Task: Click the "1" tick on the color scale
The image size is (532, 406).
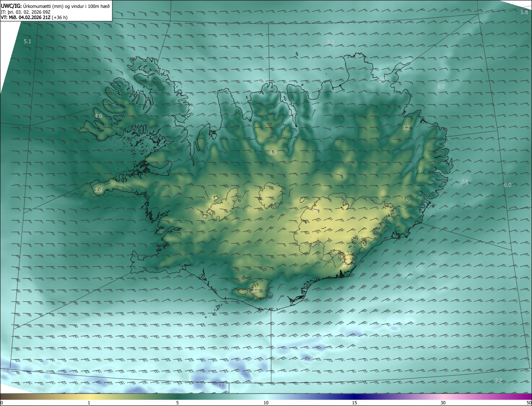Action: click(x=89, y=403)
